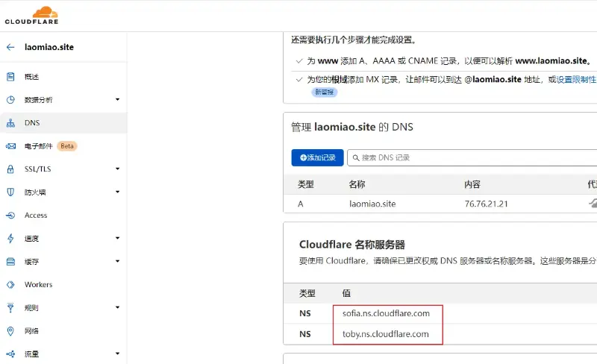Viewport: 597px width, 364px height.
Task: Click the SSL/TLS lock icon
Action: pyautogui.click(x=10, y=169)
